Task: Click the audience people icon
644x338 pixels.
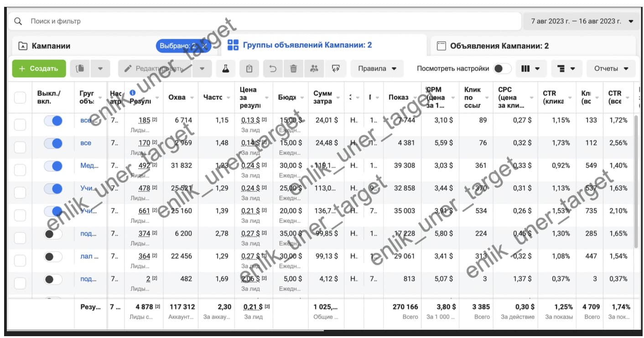Action: point(314,69)
